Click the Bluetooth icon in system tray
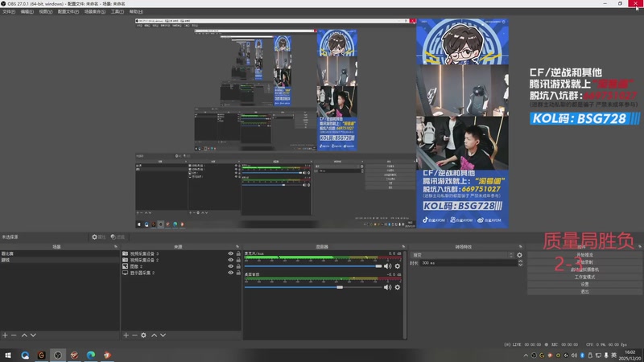The height and width of the screenshot is (362, 644). [x=582, y=356]
